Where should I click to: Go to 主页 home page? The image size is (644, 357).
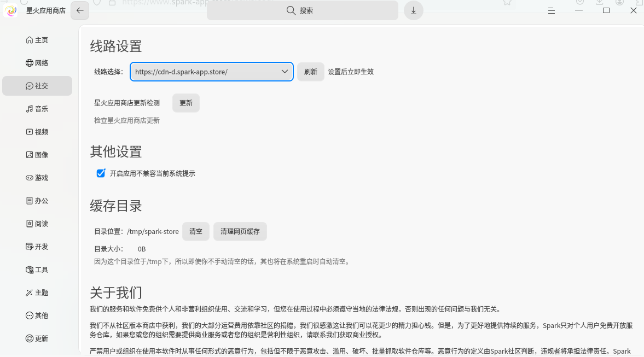37,40
